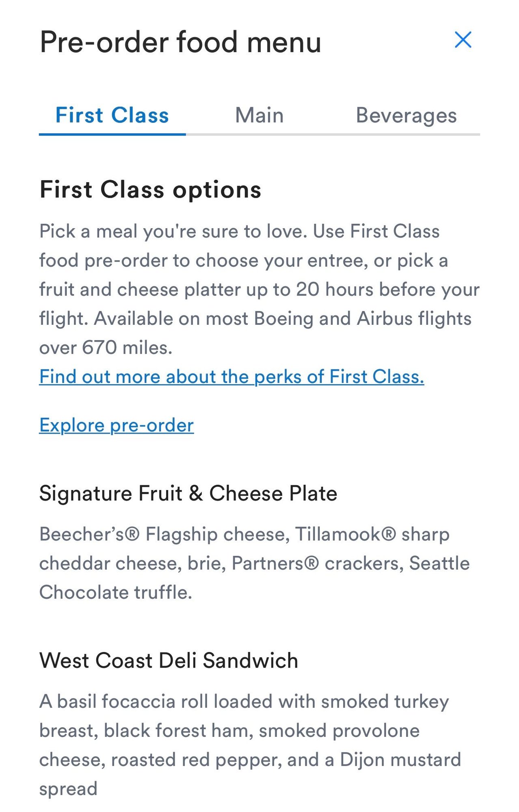Screen dimensions: 519x812
Task: Click the 'Boeing and Airbus flights' text
Action: coord(362,318)
